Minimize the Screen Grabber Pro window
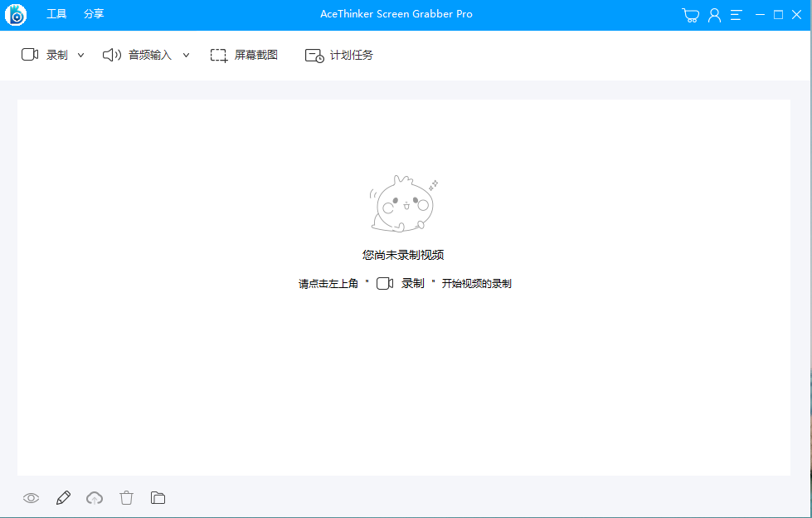Screen dimensions: 812x518 click(x=760, y=15)
